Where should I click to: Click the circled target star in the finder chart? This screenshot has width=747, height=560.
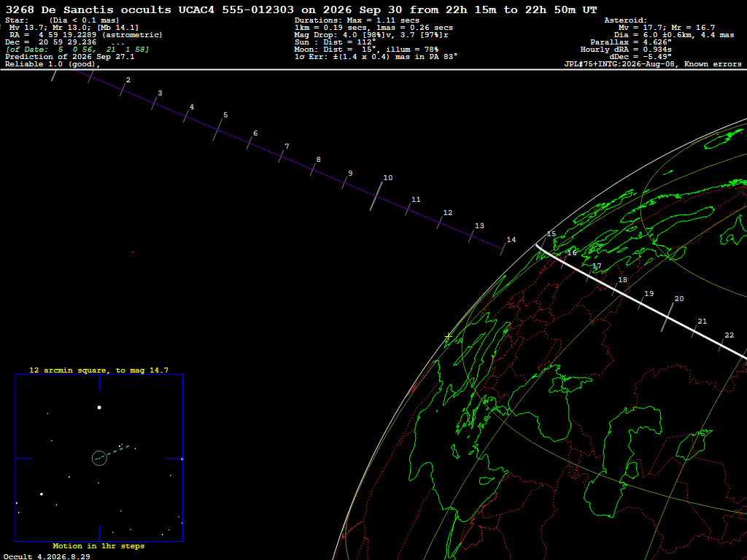pos(99,458)
